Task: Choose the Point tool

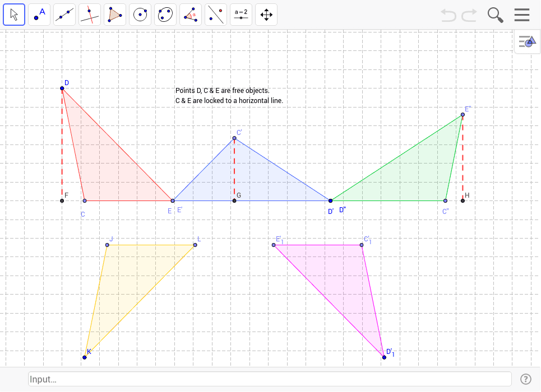Action: (x=39, y=15)
